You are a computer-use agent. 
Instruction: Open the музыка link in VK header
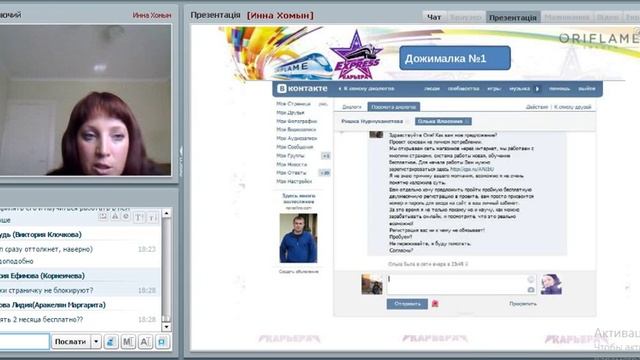tap(519, 89)
